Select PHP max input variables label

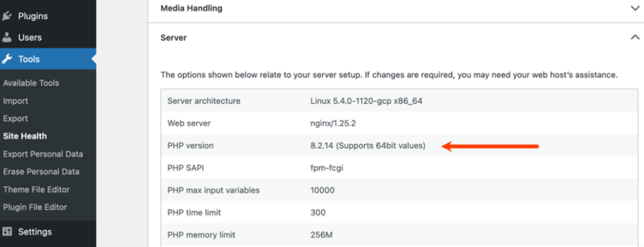click(214, 190)
